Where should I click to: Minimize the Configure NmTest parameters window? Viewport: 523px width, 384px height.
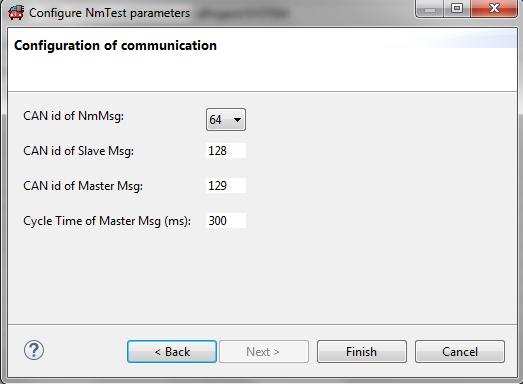coord(430,9)
